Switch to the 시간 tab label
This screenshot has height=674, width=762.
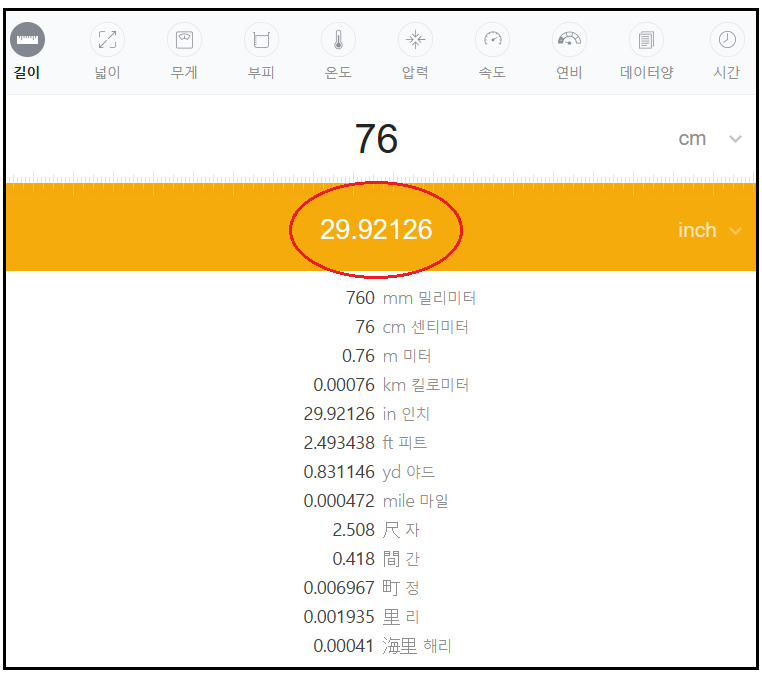(727, 72)
